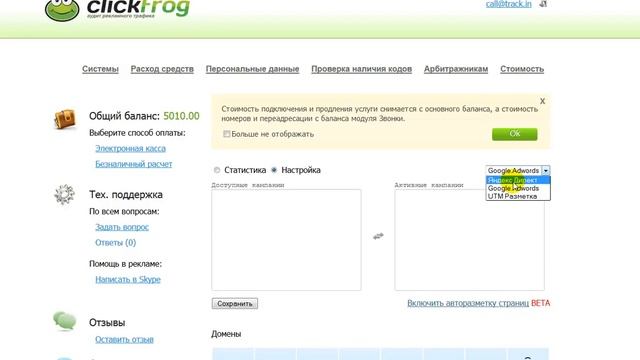The image size is (640, 360).
Task: Click the balance amount 5010.00
Action: pyautogui.click(x=181, y=116)
